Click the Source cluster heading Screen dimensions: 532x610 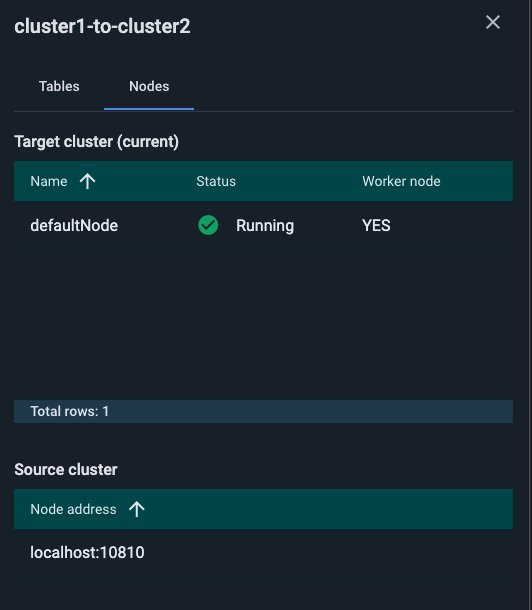[x=66, y=470]
